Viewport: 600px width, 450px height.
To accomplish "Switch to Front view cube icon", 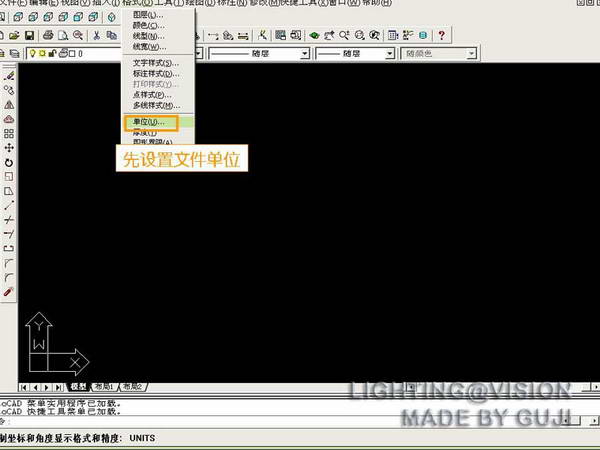I will (78, 17).
